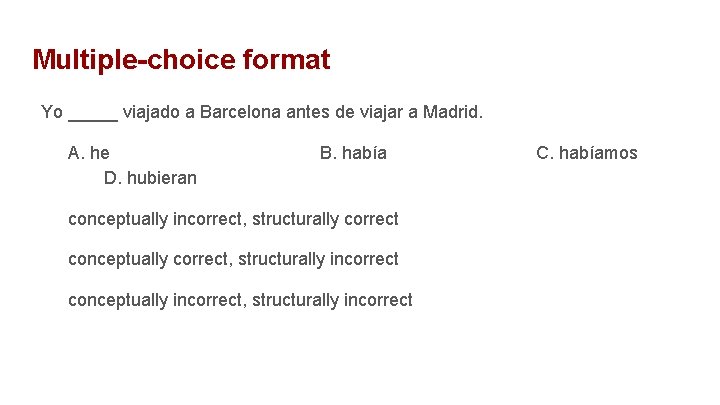Select answer option 'A. he'
Screen dimensions: 720x405
[89, 153]
